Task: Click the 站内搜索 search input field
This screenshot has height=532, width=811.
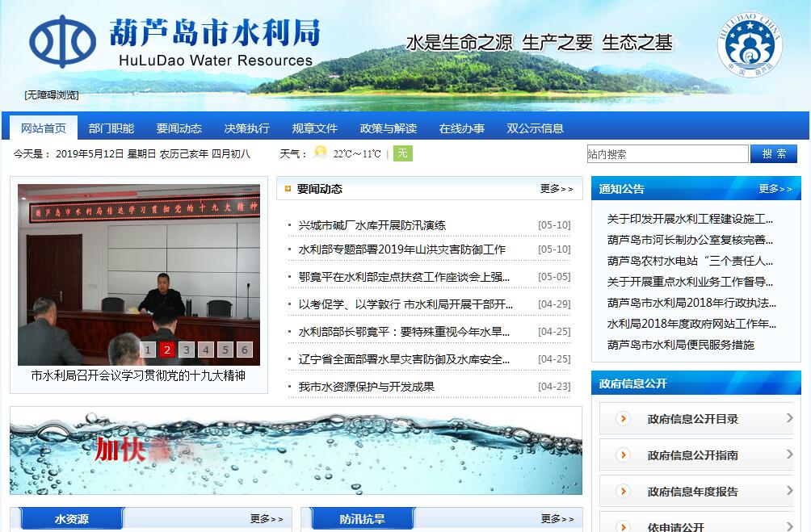Action: pyautogui.click(x=667, y=154)
